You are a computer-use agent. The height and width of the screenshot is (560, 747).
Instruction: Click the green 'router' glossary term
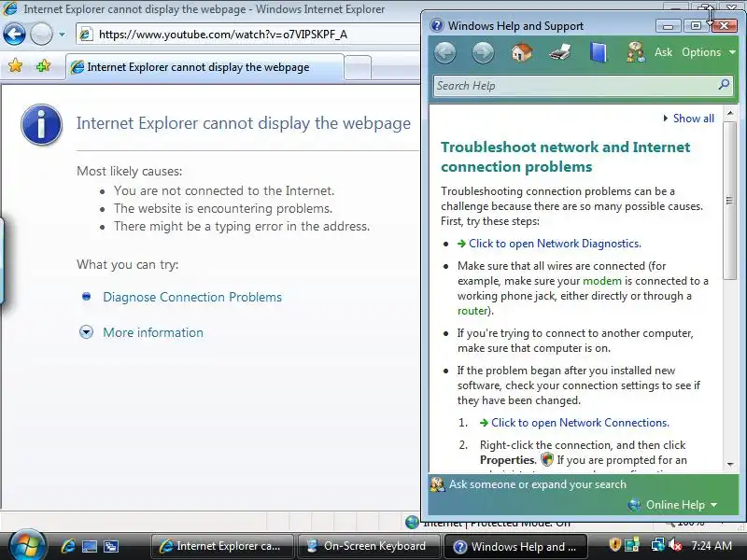(x=472, y=311)
